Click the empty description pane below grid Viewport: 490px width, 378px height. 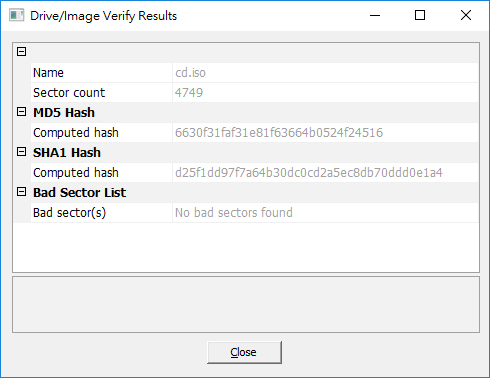click(x=246, y=304)
